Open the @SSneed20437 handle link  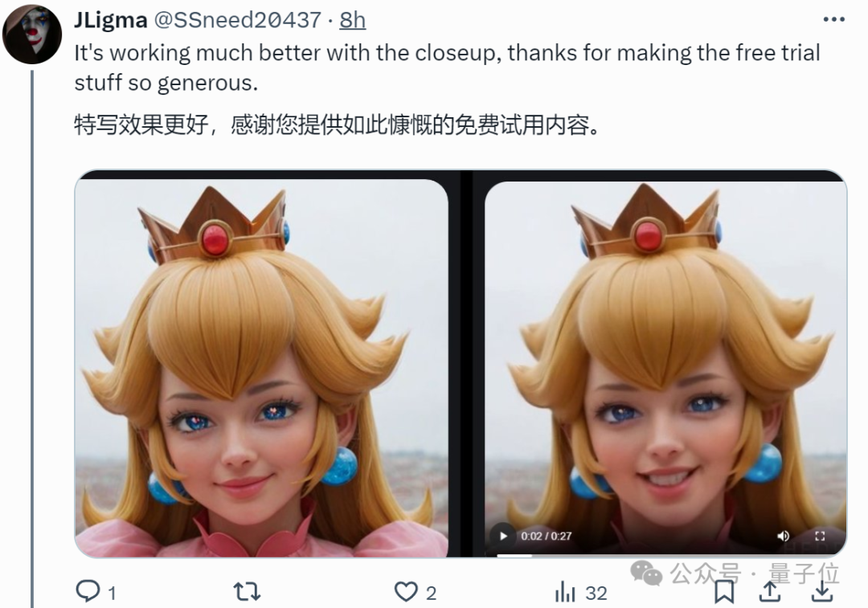pyautogui.click(x=237, y=20)
